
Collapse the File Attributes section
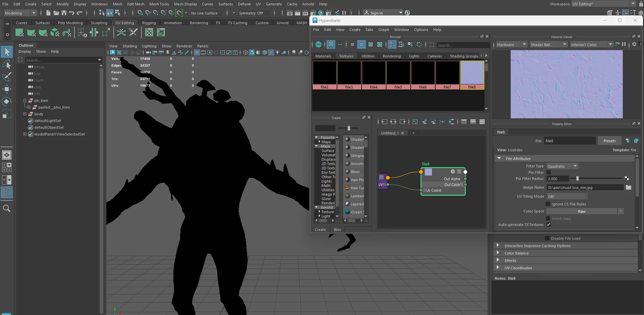point(499,159)
